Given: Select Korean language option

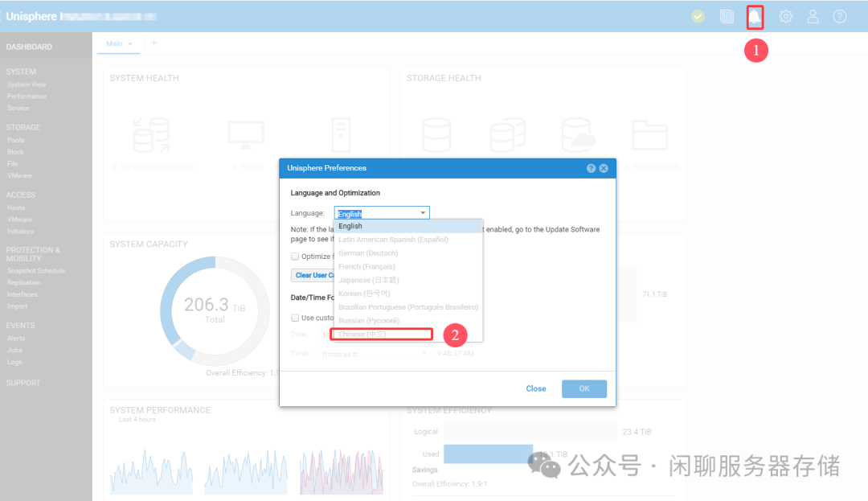Looking at the screenshot, I should pos(408,294).
